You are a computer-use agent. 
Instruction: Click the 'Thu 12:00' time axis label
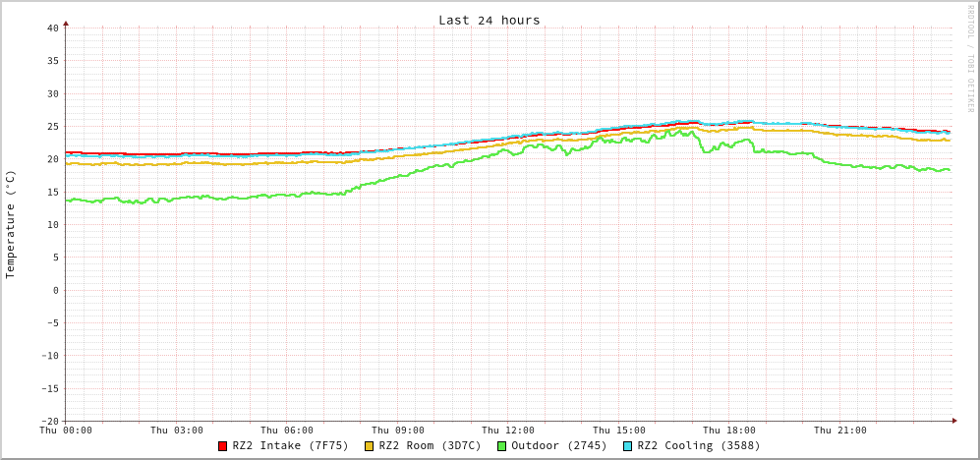pos(508,430)
